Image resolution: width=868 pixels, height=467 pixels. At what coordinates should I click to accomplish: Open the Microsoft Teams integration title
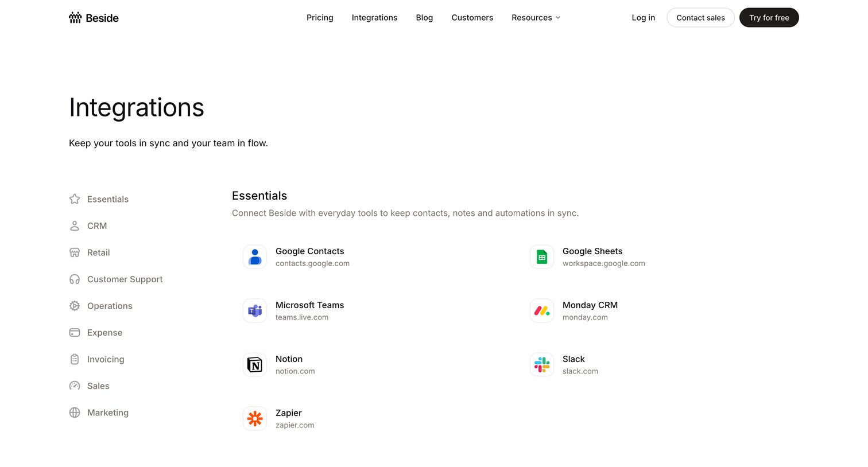coord(310,305)
